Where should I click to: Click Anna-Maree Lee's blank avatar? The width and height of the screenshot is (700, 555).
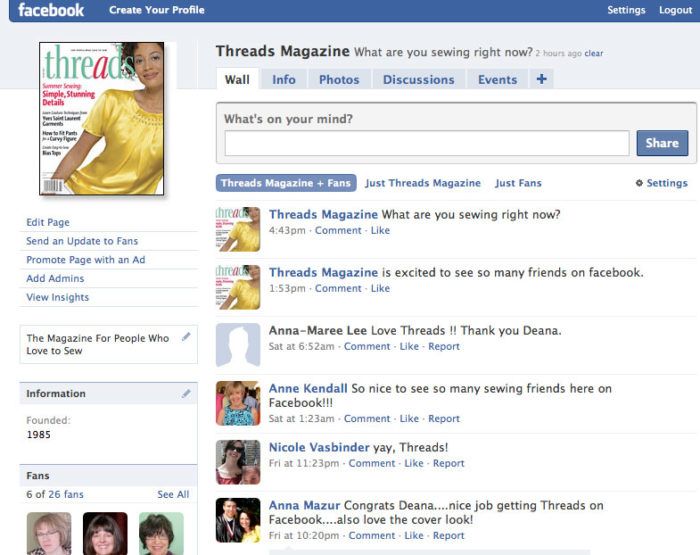[238, 345]
